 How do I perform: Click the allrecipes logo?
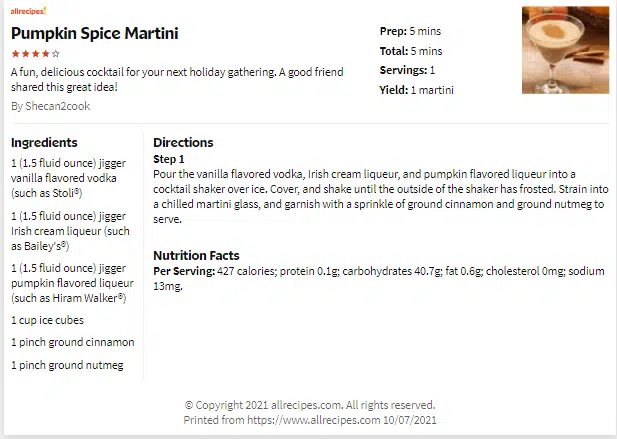tap(29, 10)
